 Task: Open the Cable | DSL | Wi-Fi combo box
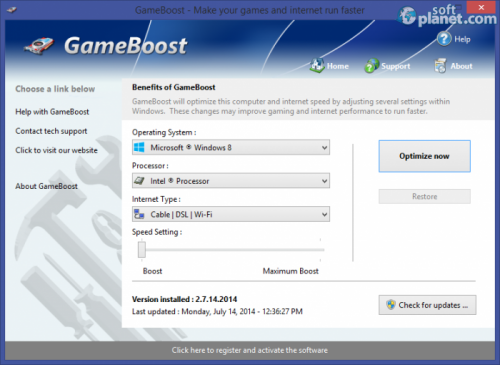231,214
